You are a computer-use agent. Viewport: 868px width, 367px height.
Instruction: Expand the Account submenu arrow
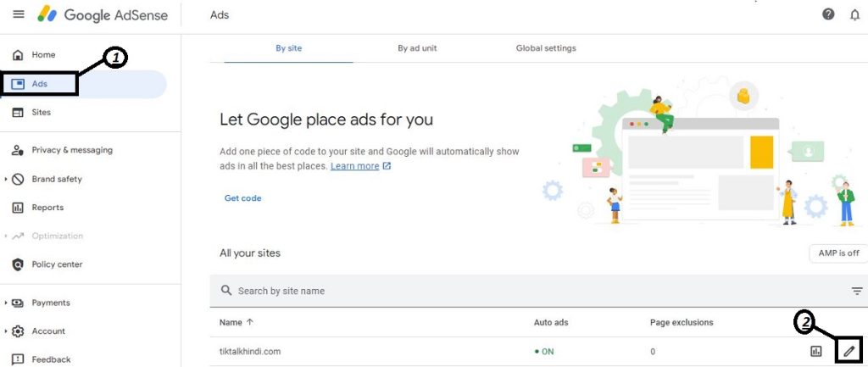(x=6, y=331)
